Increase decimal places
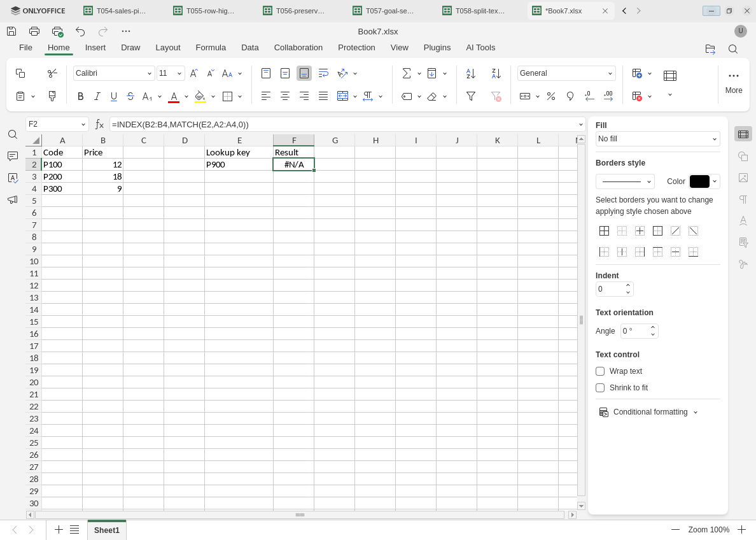The width and height of the screenshot is (756, 540). 608,97
